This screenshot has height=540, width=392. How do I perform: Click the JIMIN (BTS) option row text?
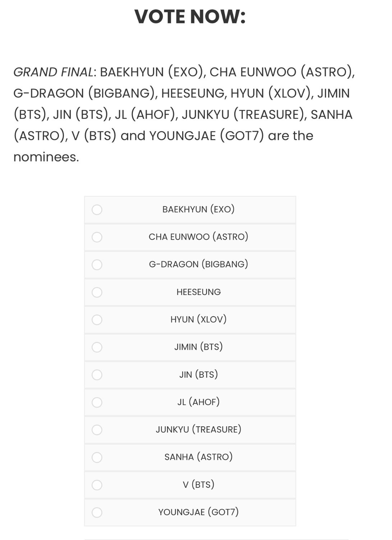click(x=198, y=347)
